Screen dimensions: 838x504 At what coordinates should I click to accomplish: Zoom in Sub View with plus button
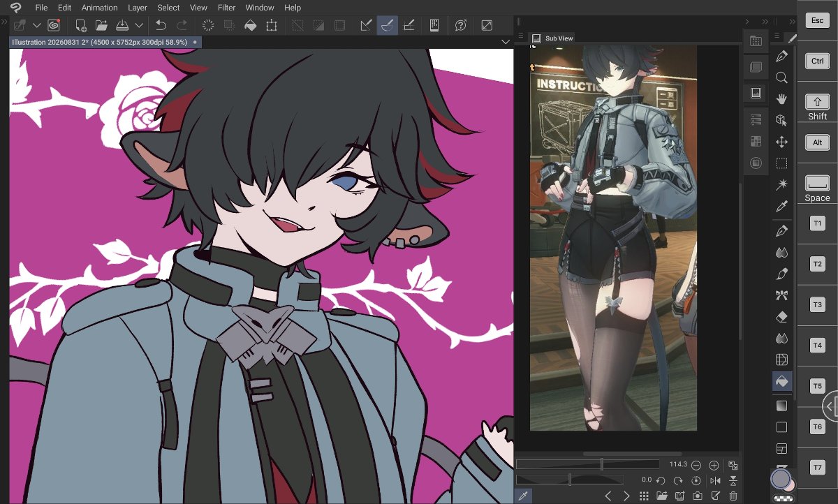click(714, 465)
